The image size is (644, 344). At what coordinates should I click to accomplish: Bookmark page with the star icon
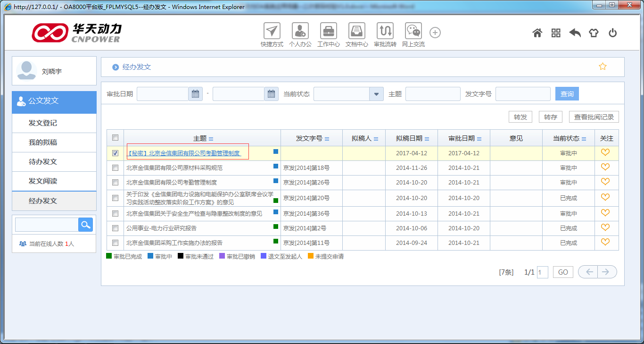pos(602,67)
